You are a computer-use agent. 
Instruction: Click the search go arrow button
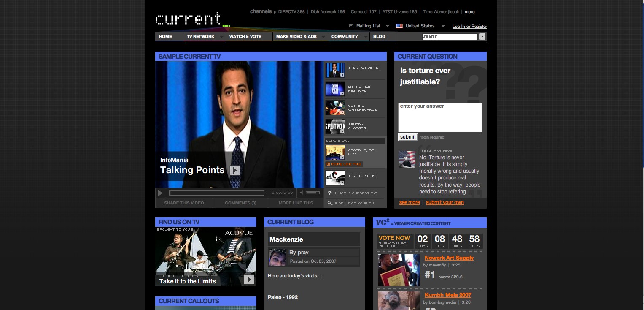482,37
